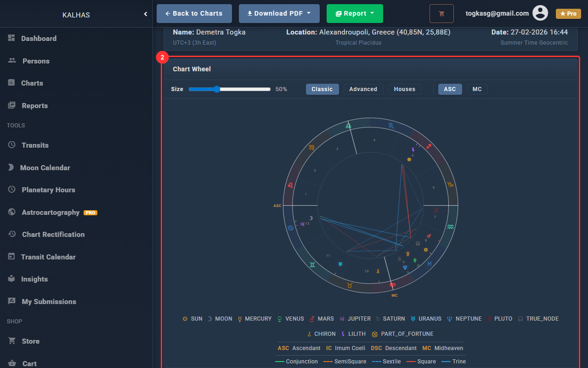588x368 pixels.
Task: Select the Houses view option
Action: coord(404,89)
